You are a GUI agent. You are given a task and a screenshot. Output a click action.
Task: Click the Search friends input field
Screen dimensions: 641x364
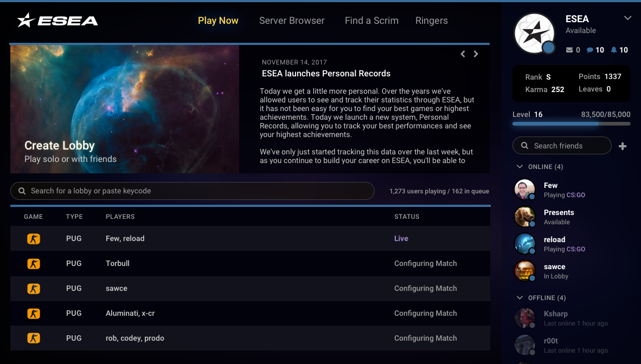(x=562, y=146)
